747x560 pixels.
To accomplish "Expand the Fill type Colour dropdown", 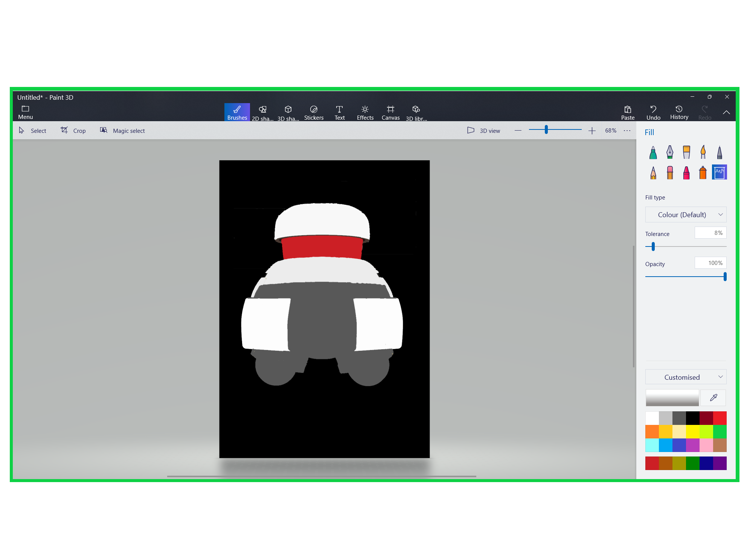I will [x=686, y=215].
